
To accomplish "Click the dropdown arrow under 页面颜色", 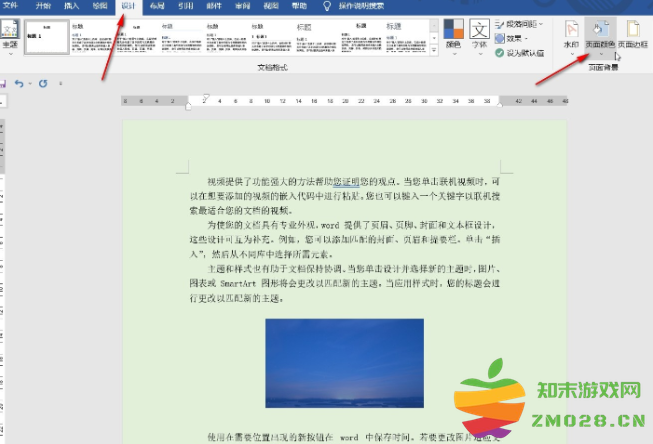I will coord(601,54).
